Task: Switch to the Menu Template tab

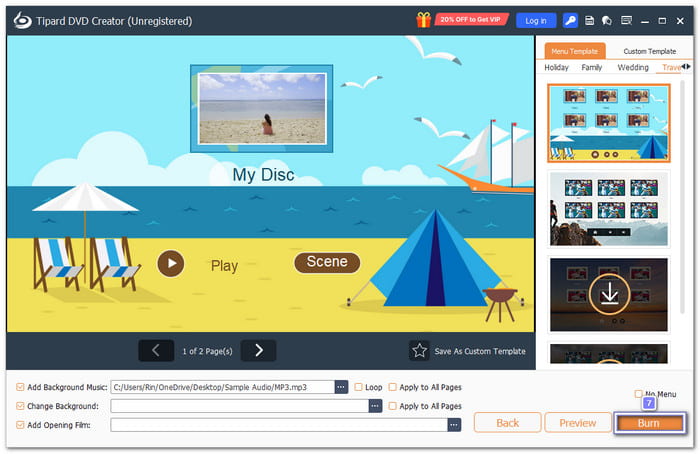Action: pyautogui.click(x=575, y=51)
